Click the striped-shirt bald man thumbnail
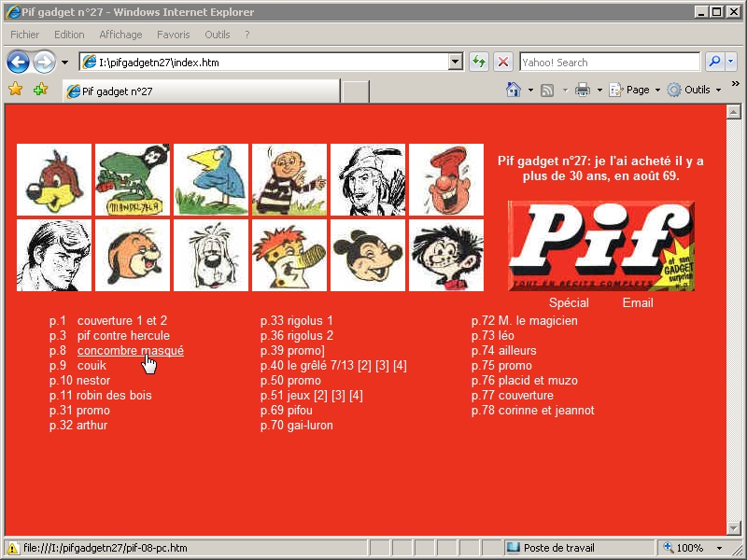Image resolution: width=747 pixels, height=560 pixels. (x=289, y=179)
